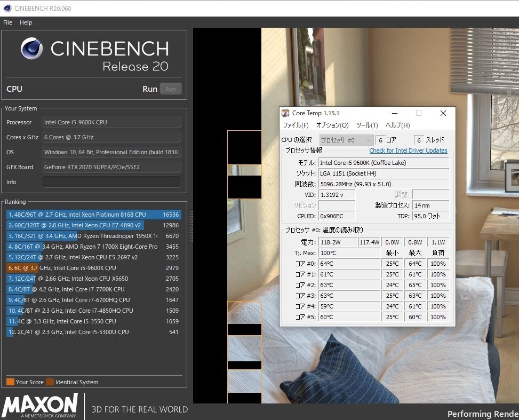
Task: Click the TDP value 95.0 ワット
Action: point(430,216)
